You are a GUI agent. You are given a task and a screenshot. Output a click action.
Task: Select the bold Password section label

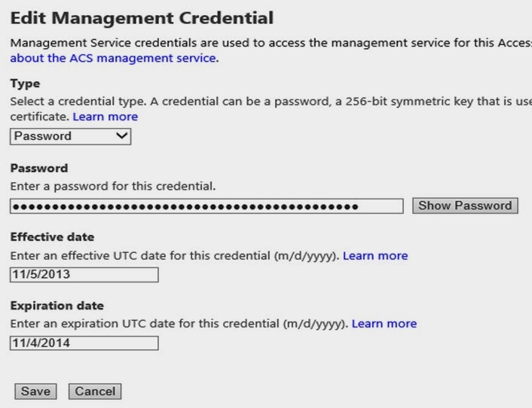click(x=39, y=168)
